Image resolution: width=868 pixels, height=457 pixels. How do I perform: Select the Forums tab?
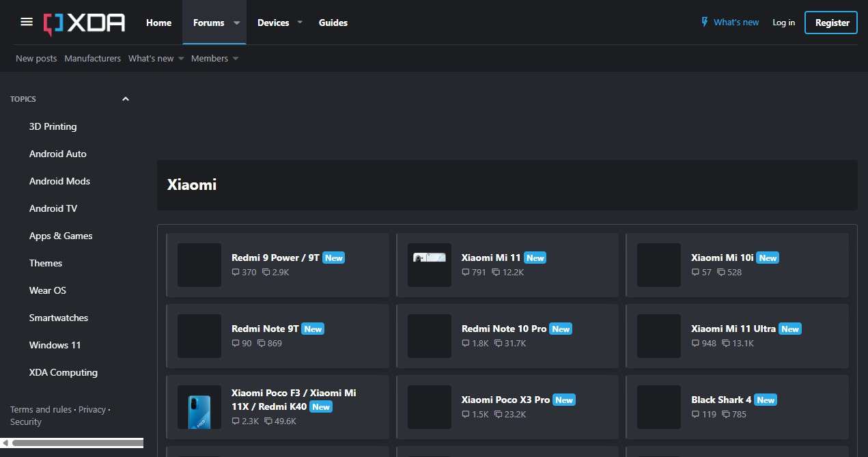point(209,23)
